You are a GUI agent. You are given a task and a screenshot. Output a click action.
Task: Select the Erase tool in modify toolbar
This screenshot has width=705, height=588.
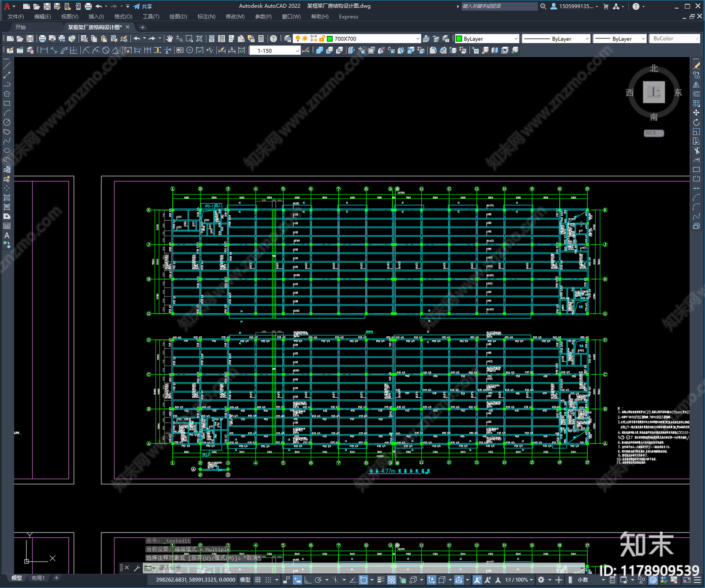[x=696, y=66]
